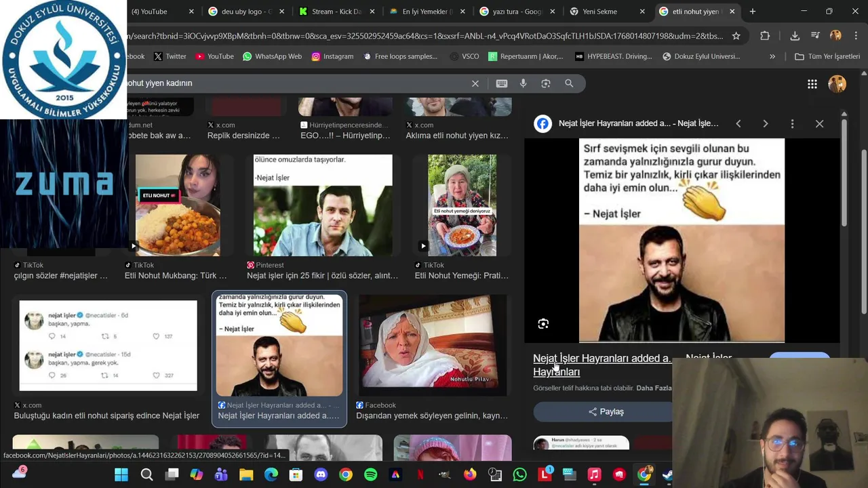Open the Free loops samples bookmark
This screenshot has width=868, height=488.
coord(400,56)
